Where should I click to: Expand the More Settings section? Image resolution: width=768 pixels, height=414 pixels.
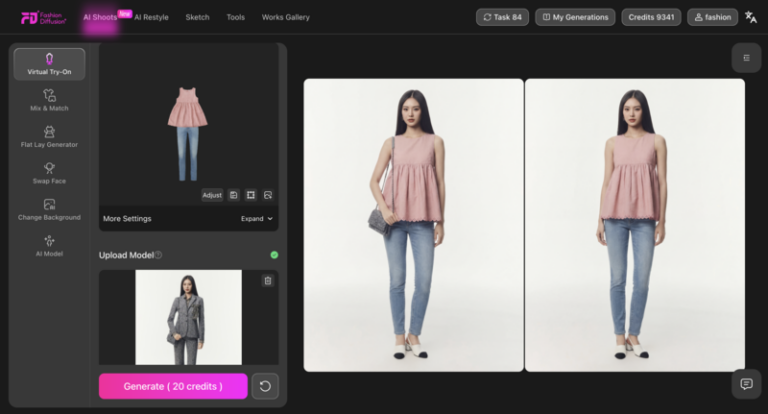(257, 219)
